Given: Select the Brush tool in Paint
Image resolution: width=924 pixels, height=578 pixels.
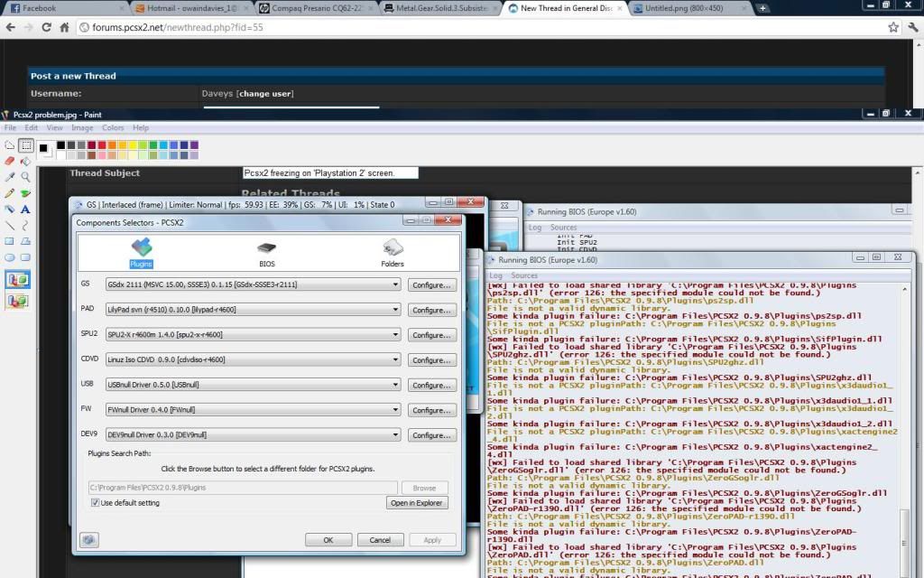Looking at the screenshot, I should (25, 193).
